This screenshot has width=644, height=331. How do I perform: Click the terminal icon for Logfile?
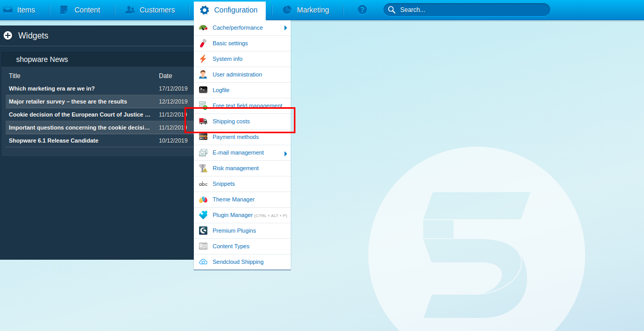click(x=203, y=90)
